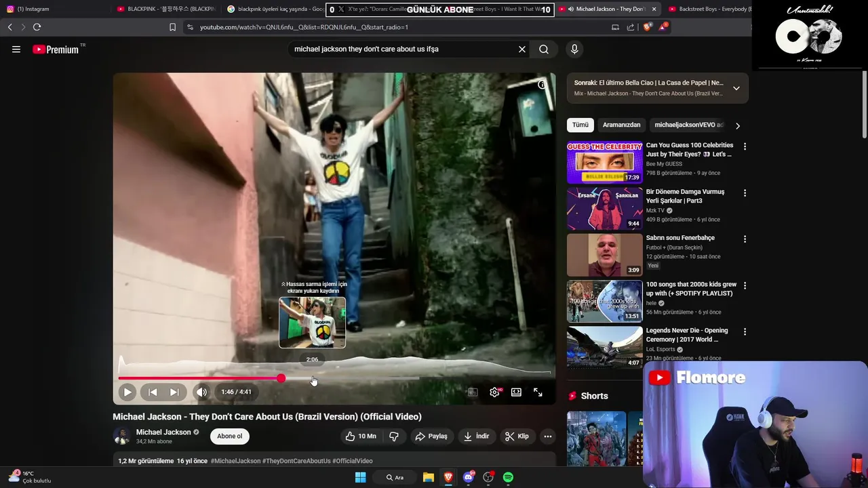Open Guess the Celebrity video thumbnail
The image size is (868, 488).
605,163
